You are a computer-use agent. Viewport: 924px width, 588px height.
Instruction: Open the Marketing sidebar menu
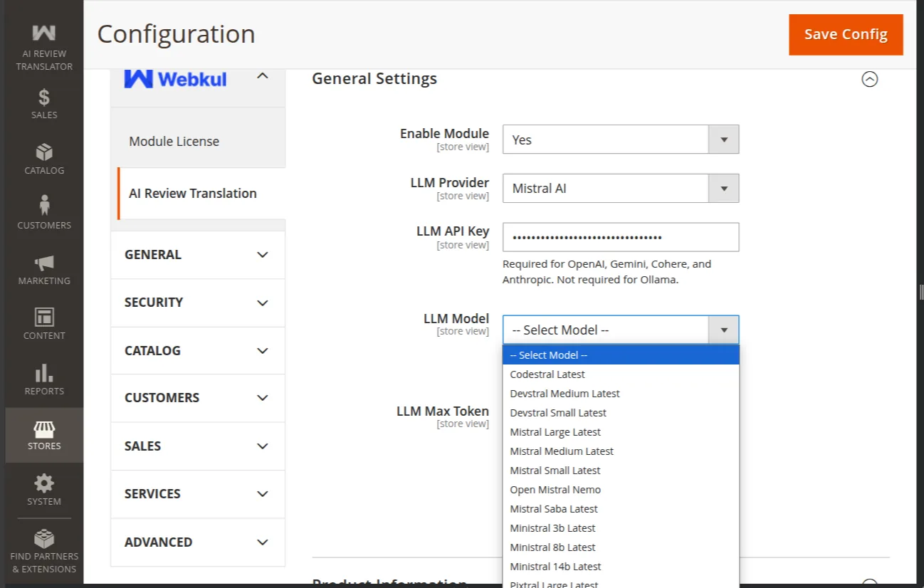pyautogui.click(x=44, y=269)
